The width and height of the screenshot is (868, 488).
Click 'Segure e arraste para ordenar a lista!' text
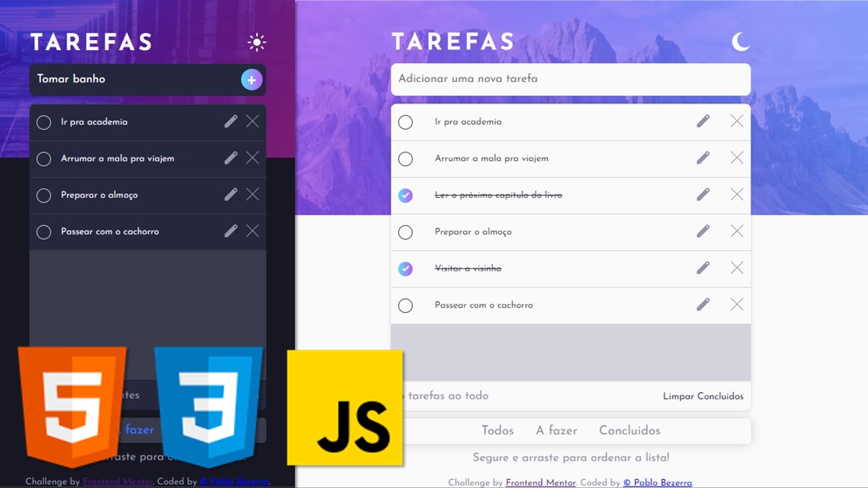coord(571,457)
